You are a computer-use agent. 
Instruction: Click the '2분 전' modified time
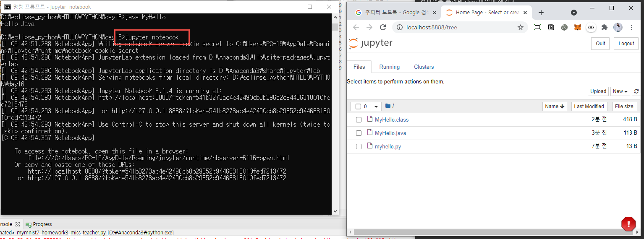click(x=599, y=120)
